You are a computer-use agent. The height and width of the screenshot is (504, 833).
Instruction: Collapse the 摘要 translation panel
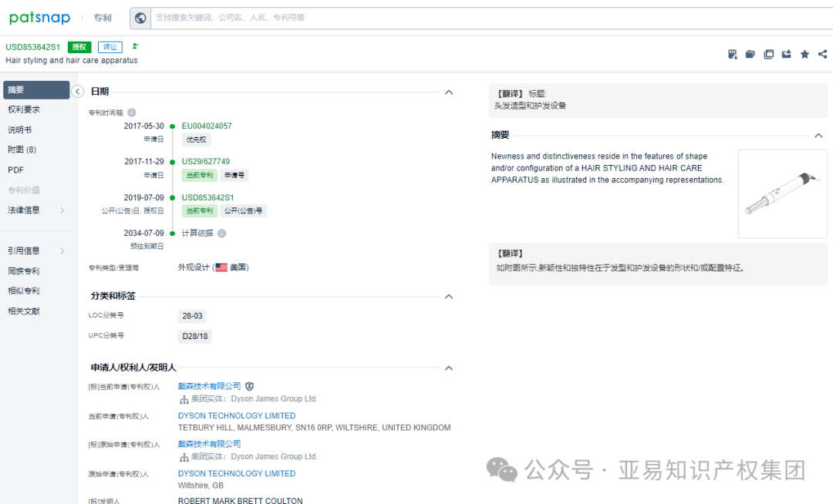pyautogui.click(x=818, y=135)
